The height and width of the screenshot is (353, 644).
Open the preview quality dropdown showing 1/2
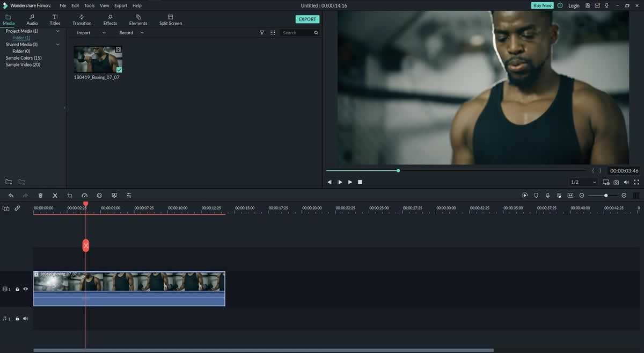pyautogui.click(x=583, y=182)
